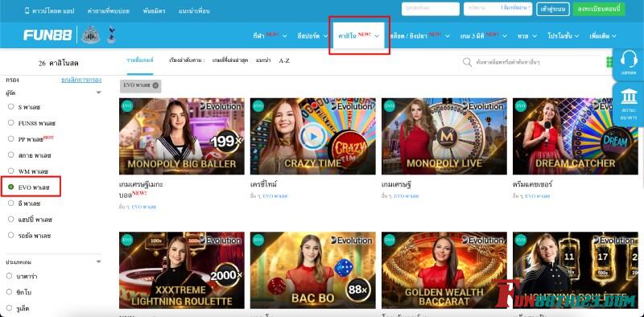
Task: Click the bank building icon
Action: 629,97
